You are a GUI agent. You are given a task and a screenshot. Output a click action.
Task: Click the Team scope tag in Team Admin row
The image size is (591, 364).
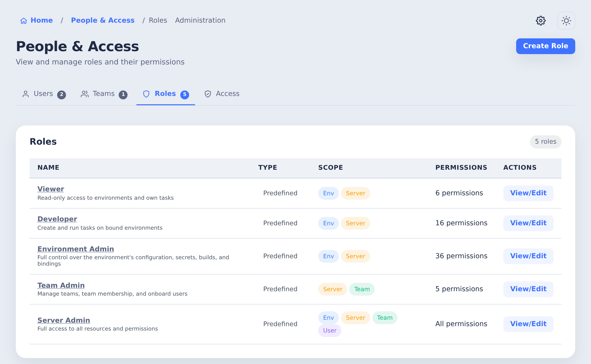pos(362,289)
